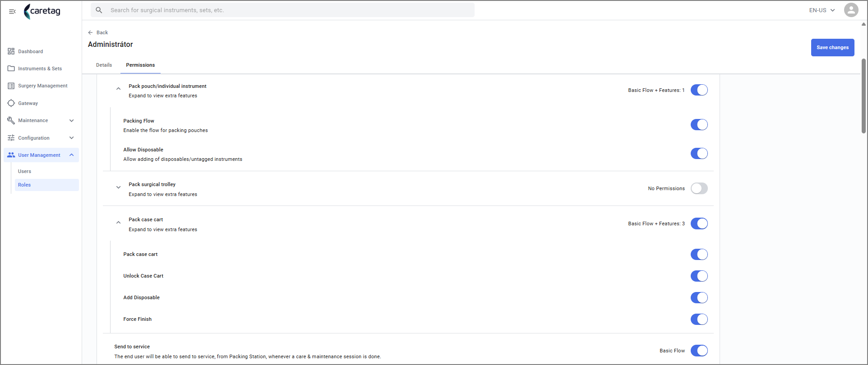This screenshot has width=868, height=365.
Task: Click the Configuration sidebar label
Action: pos(34,138)
